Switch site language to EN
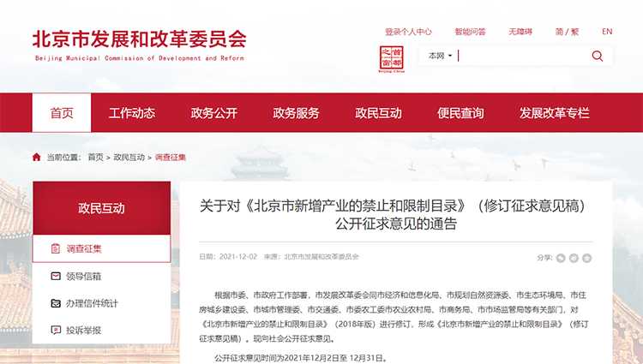643x364 pixels. (607, 32)
